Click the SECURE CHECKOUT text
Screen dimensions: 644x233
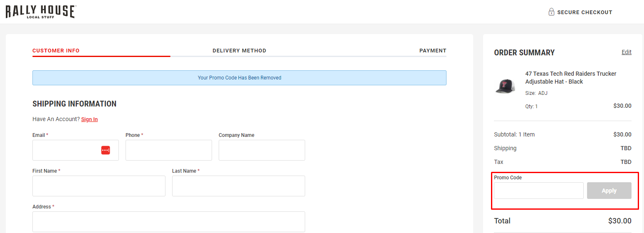(x=585, y=12)
